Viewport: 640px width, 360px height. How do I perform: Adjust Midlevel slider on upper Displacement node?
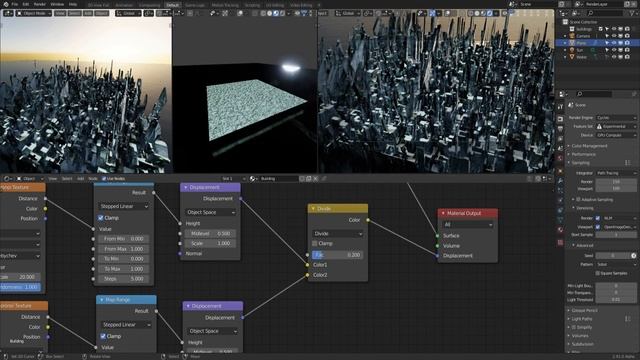(x=210, y=233)
